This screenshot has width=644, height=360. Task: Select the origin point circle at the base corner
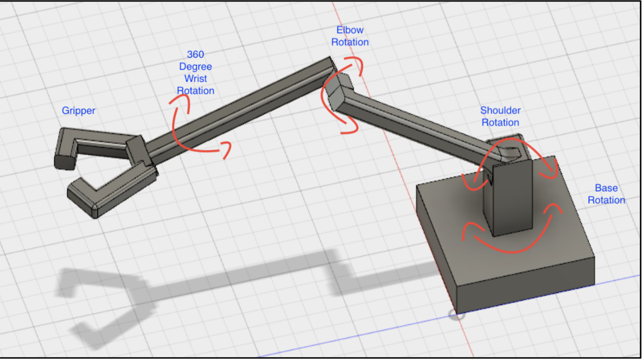(456, 315)
